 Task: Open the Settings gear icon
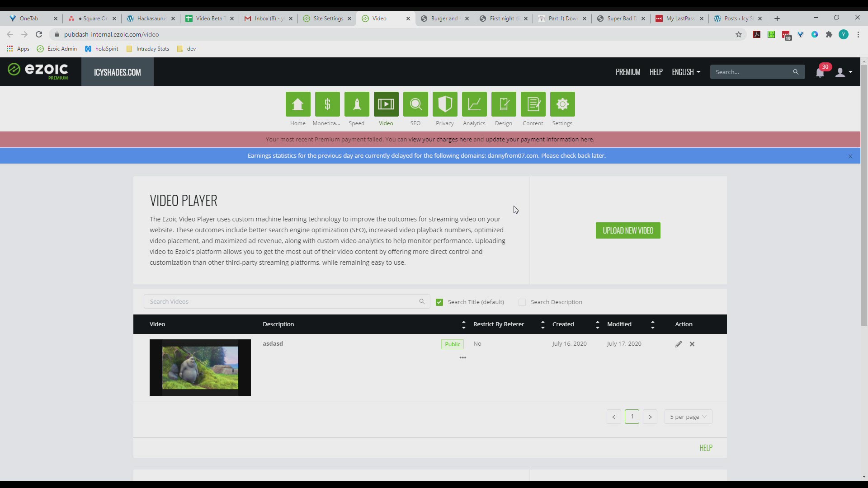[562, 104]
